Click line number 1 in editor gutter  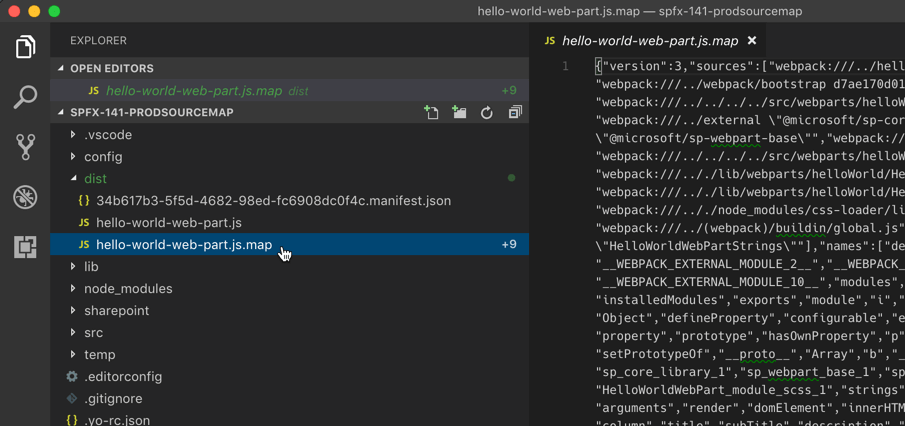click(566, 66)
